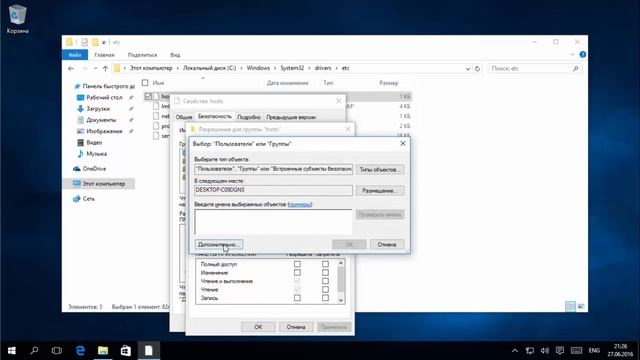Click the Типы объектов... button
The image size is (640, 360).
380,169
